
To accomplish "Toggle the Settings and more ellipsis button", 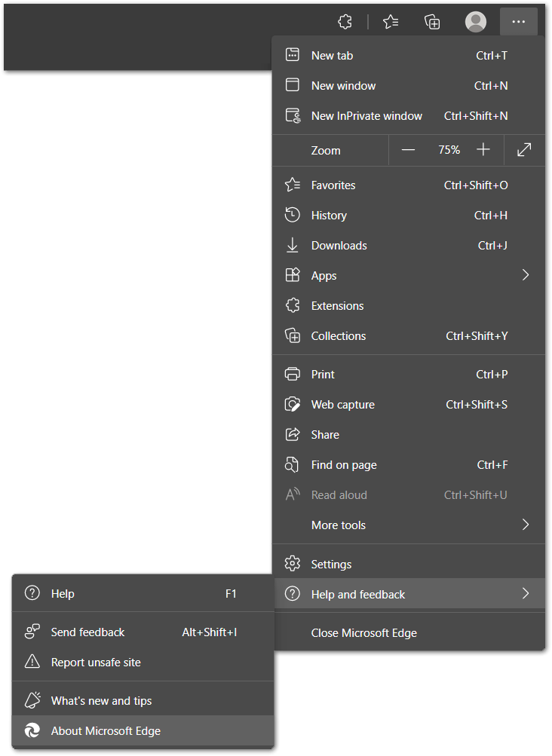I will tap(519, 22).
